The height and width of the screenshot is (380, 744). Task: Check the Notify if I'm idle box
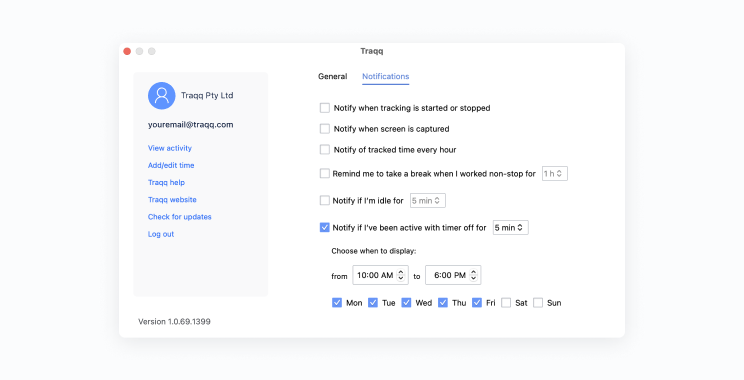tap(325, 201)
